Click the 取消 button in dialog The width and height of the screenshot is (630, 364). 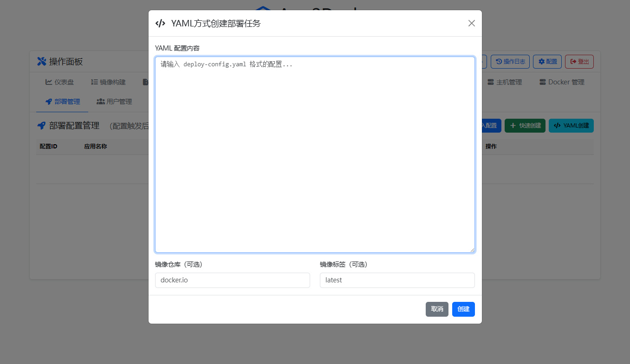(x=437, y=309)
